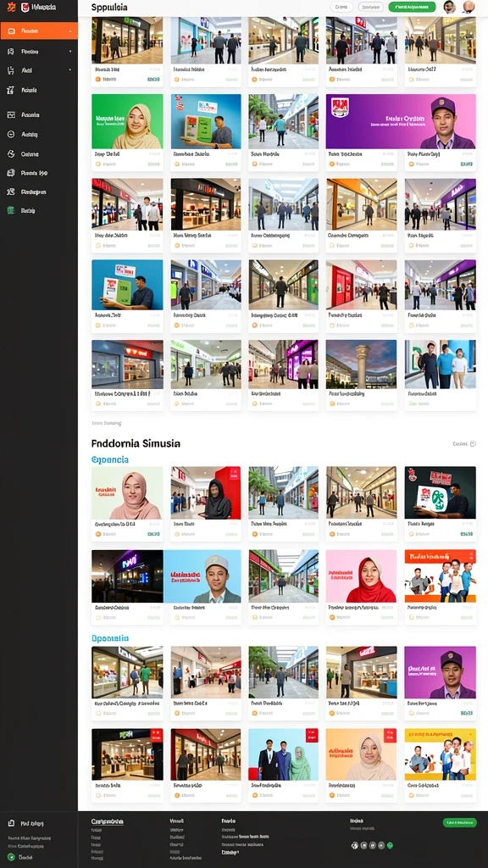The height and width of the screenshot is (868, 488).
Task: Open the dark-haired user avatar in the header
Action: coord(449,7)
